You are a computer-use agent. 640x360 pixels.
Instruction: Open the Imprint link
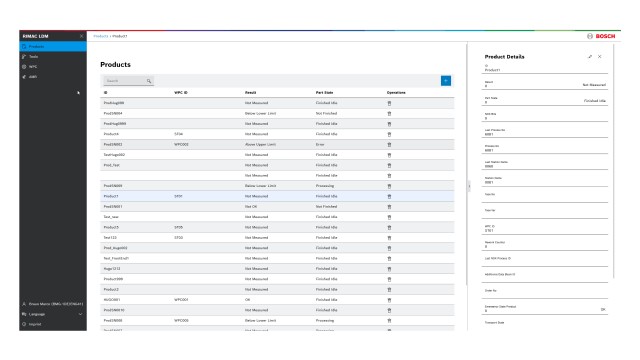point(53,324)
